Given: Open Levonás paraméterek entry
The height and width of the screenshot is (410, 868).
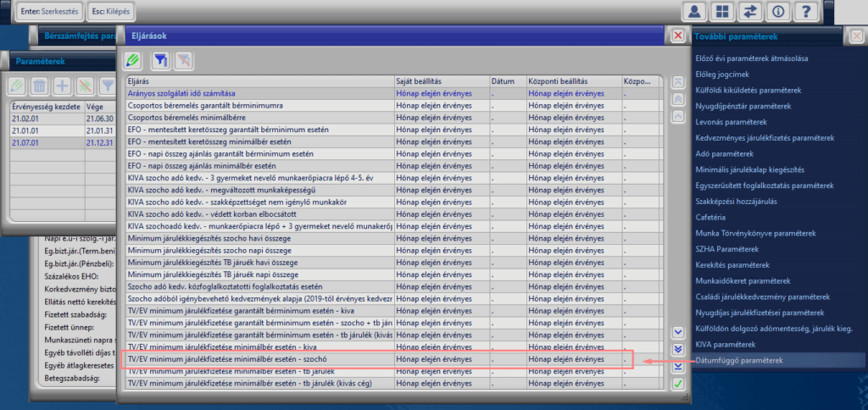Looking at the screenshot, I should click(x=731, y=122).
